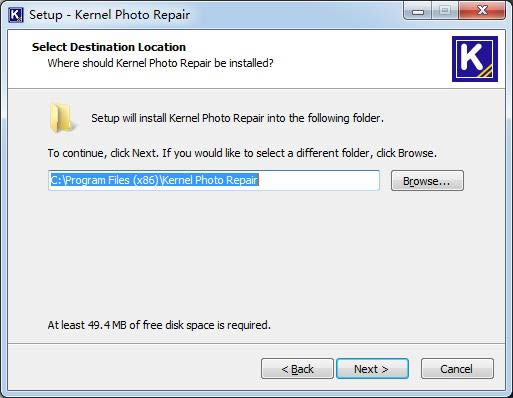513x398 pixels.
Task: Open the Browse folder dialog
Action: (x=427, y=181)
